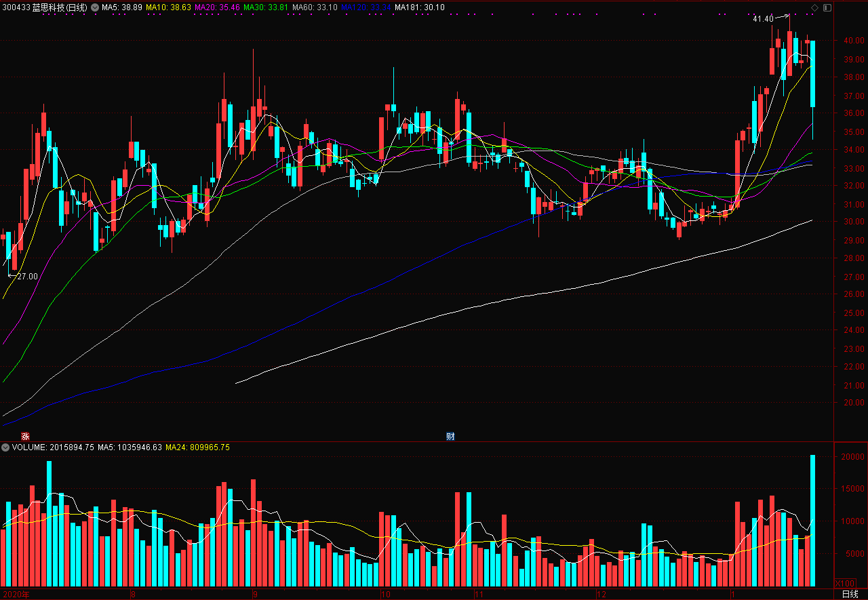Image resolution: width=868 pixels, height=600 pixels.
Task: Click month 12 on the time axis
Action: tap(601, 595)
